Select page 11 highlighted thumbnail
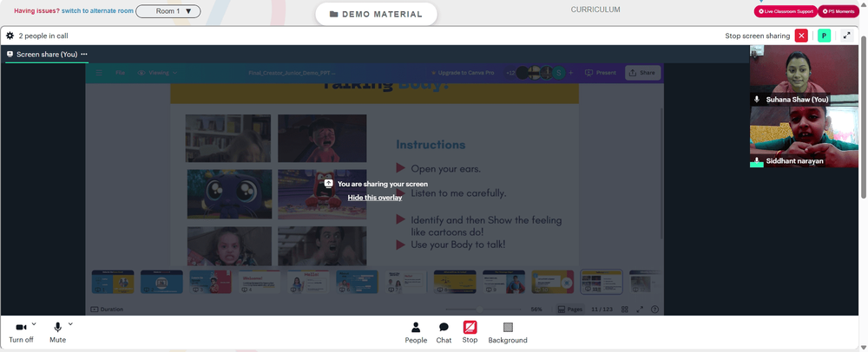 [x=602, y=282]
